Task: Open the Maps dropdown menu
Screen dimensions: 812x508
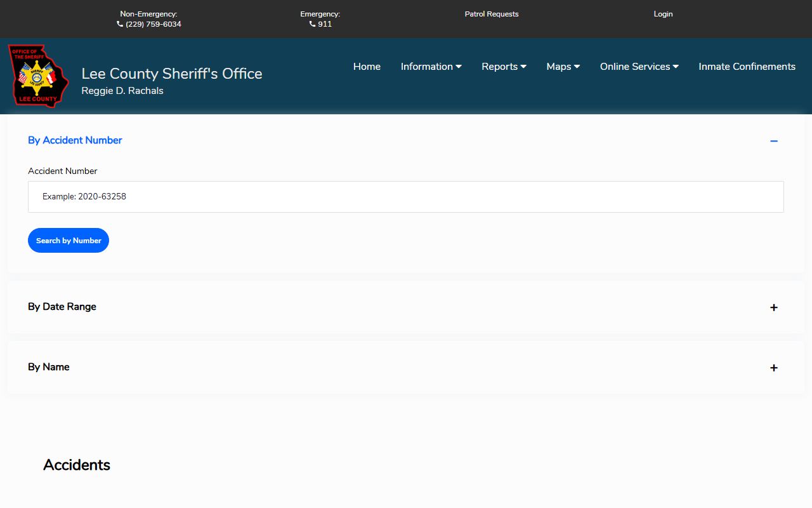Action: [563, 67]
